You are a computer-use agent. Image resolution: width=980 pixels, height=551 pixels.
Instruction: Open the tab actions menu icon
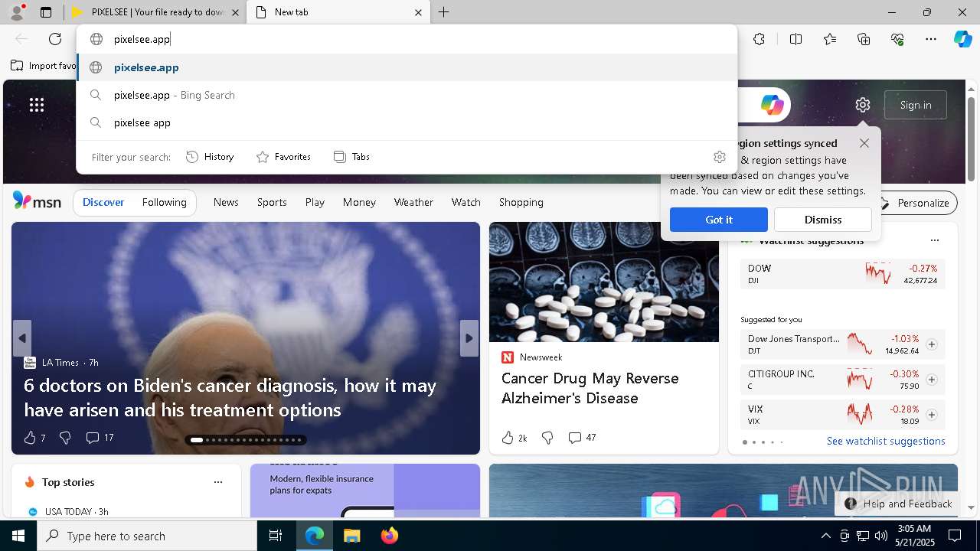46,12
